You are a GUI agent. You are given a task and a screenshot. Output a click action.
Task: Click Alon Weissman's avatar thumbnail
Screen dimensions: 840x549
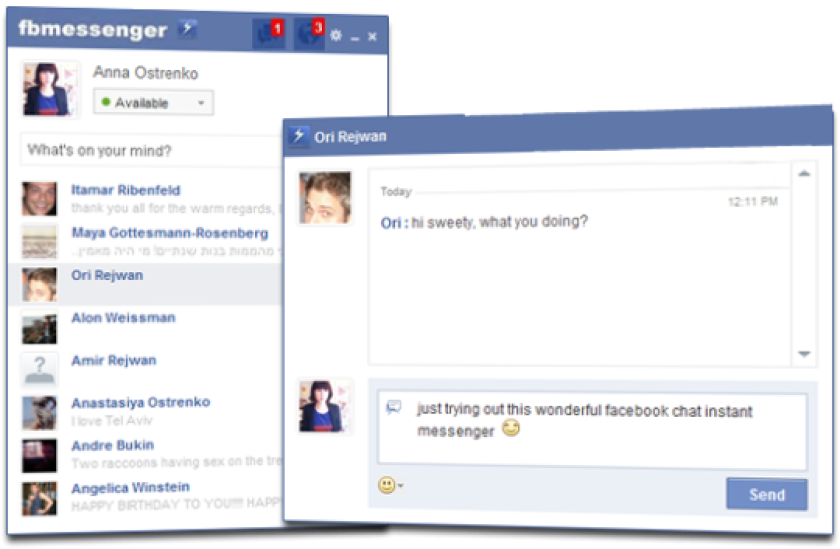click(x=39, y=327)
